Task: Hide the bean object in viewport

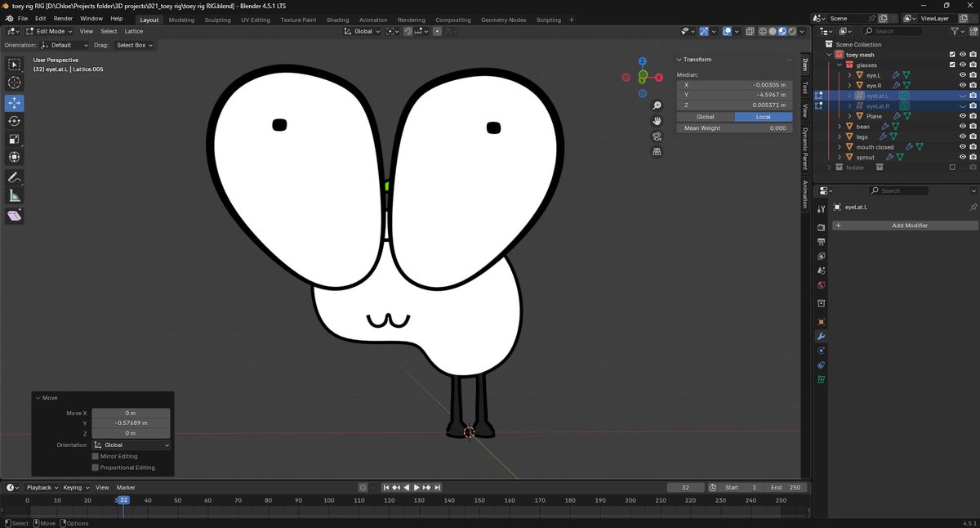Action: pos(962,127)
